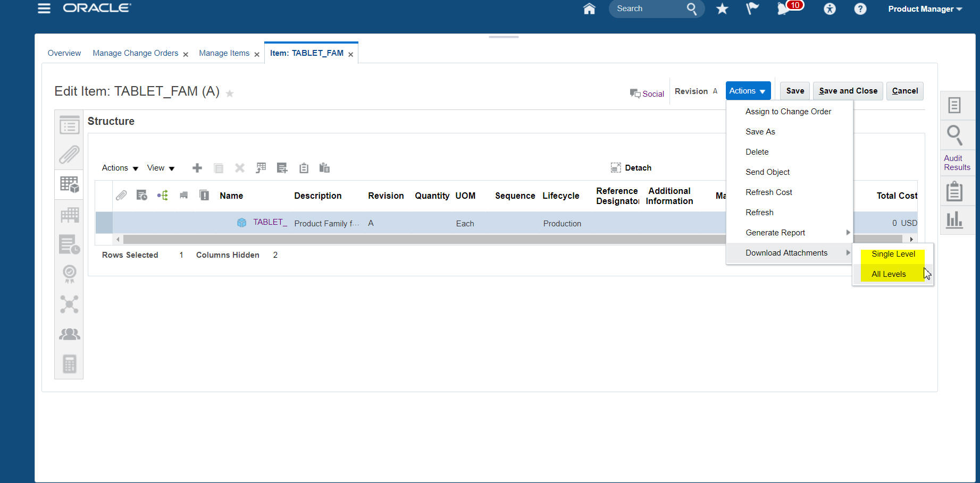Image resolution: width=980 pixels, height=483 pixels.
Task: Open the Structure View menu
Action: pyautogui.click(x=161, y=168)
